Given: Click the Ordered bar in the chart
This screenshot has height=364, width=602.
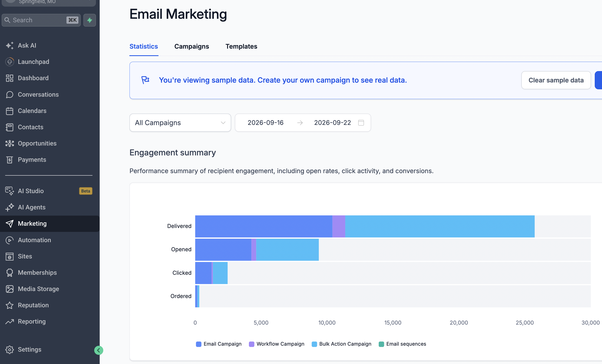Looking at the screenshot, I should point(197,296).
